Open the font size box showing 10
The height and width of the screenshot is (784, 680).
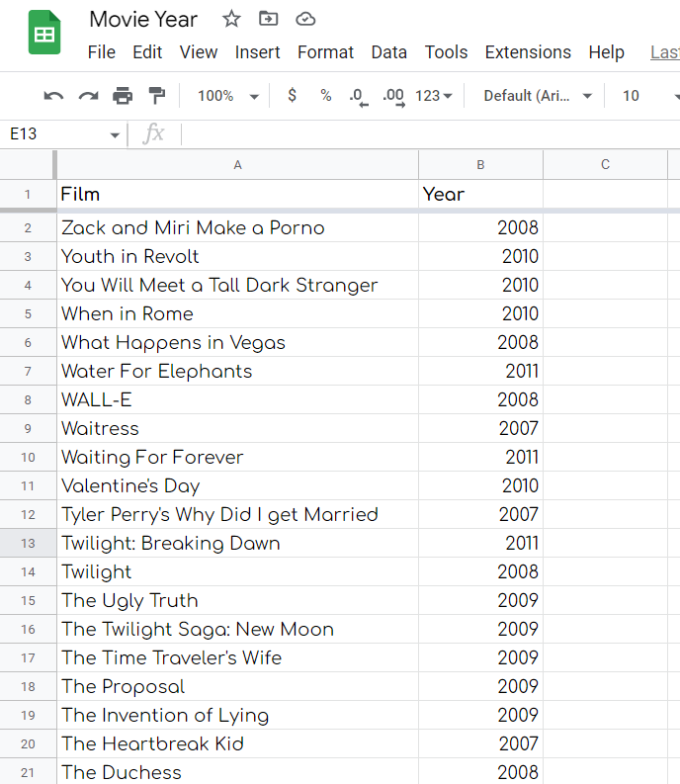point(631,96)
